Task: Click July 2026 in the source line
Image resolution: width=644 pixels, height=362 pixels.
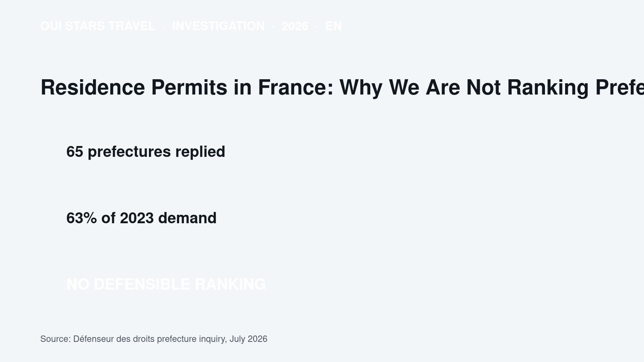Action: [x=248, y=339]
